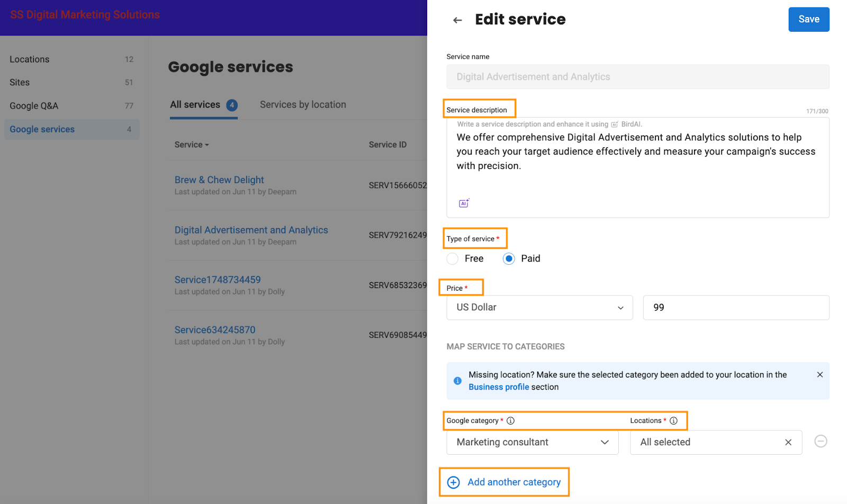Click info icon next to Google category
847x504 pixels.
[x=510, y=421]
